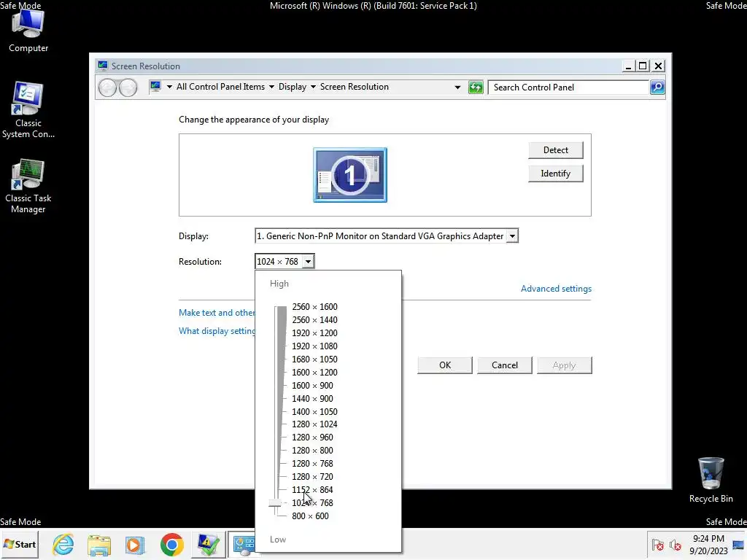Image resolution: width=747 pixels, height=560 pixels.
Task: Click the resolution slider thumb
Action: 275,503
